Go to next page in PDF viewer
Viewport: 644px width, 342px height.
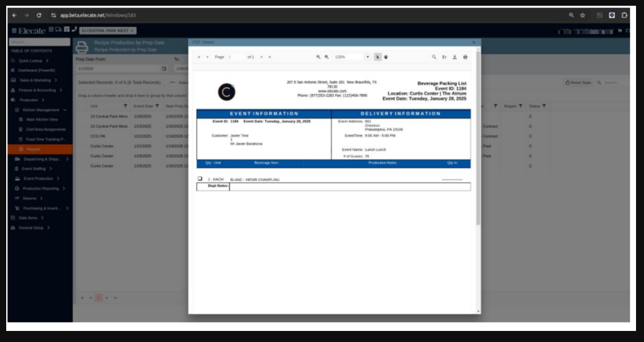[x=261, y=57]
